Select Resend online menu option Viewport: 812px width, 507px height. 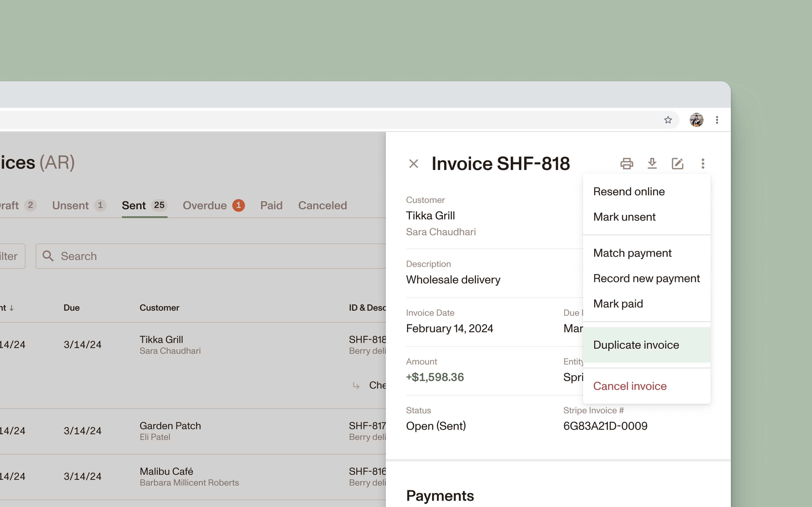click(x=628, y=191)
